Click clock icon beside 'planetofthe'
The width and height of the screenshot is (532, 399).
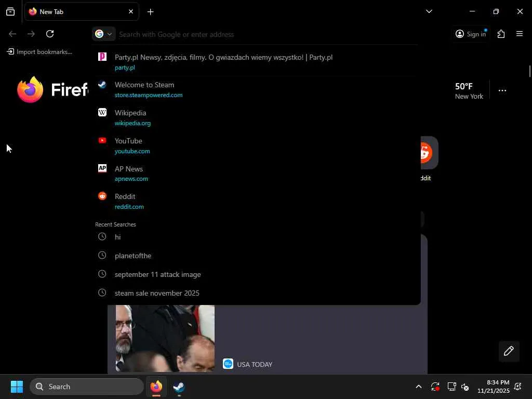102,255
